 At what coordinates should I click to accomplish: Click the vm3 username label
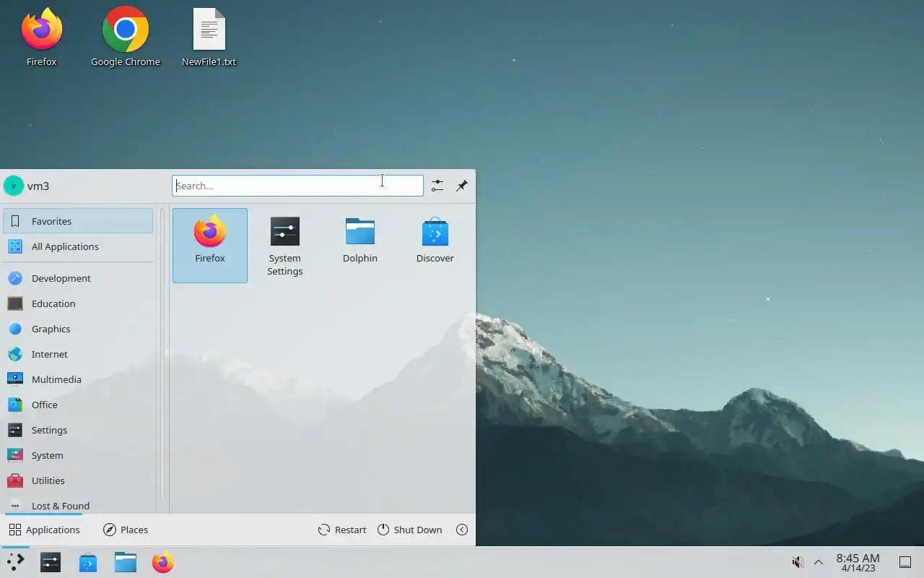[38, 186]
